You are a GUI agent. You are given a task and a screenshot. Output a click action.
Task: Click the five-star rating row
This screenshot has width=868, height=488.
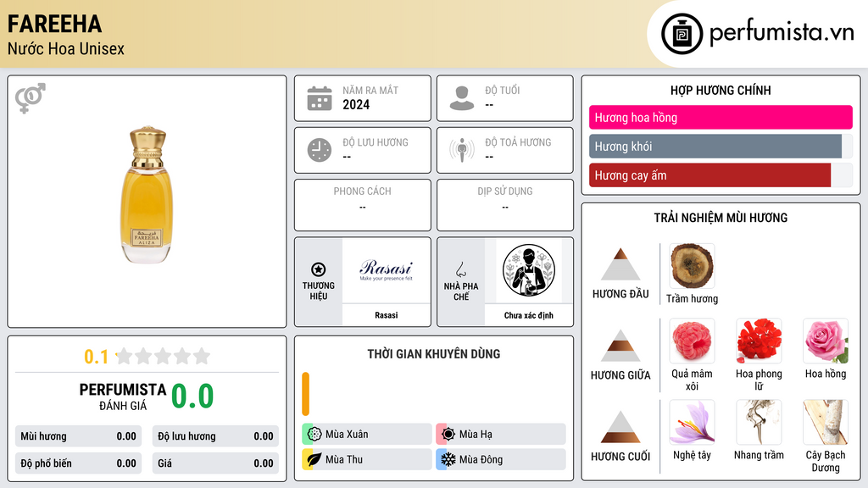(x=163, y=357)
